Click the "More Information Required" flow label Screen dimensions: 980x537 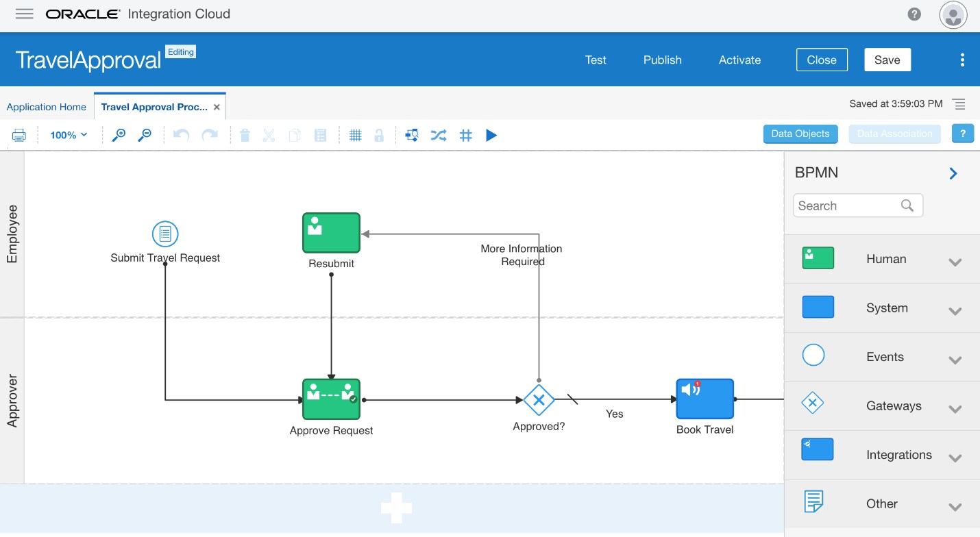(522, 255)
